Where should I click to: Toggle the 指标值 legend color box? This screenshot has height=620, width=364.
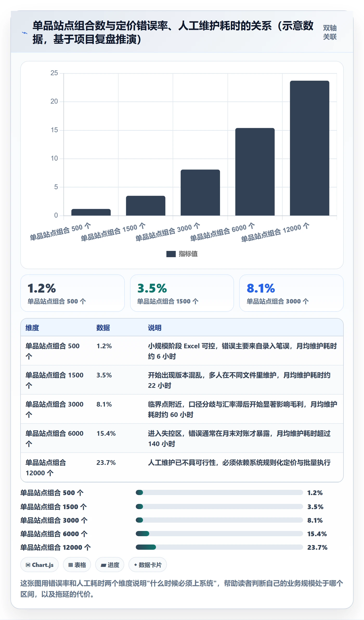click(x=171, y=254)
